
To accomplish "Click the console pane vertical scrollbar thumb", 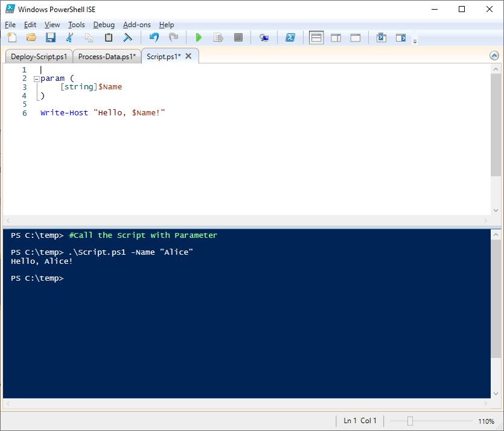I will (x=496, y=299).
